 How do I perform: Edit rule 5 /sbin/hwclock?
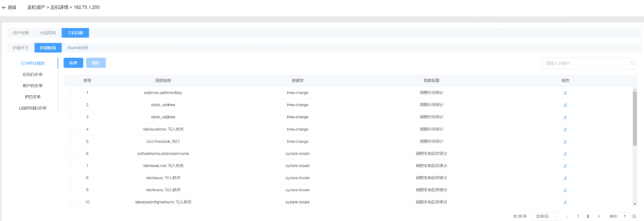(565, 141)
